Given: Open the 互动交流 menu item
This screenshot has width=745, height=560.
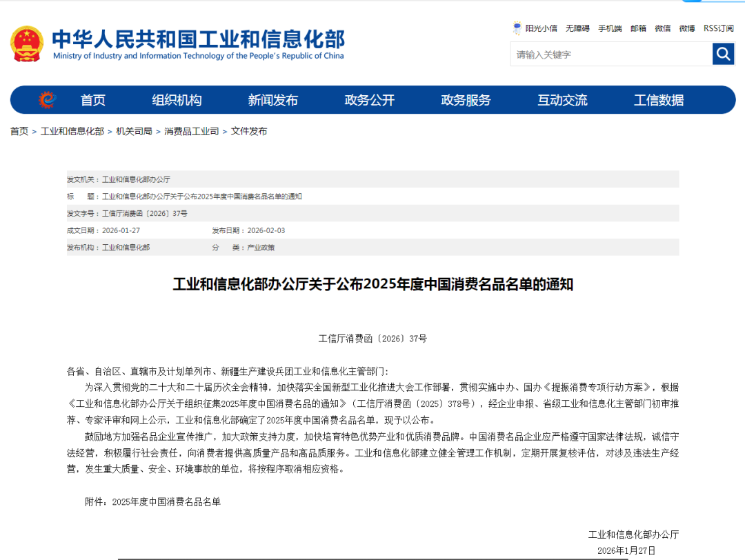Looking at the screenshot, I should pos(562,100).
